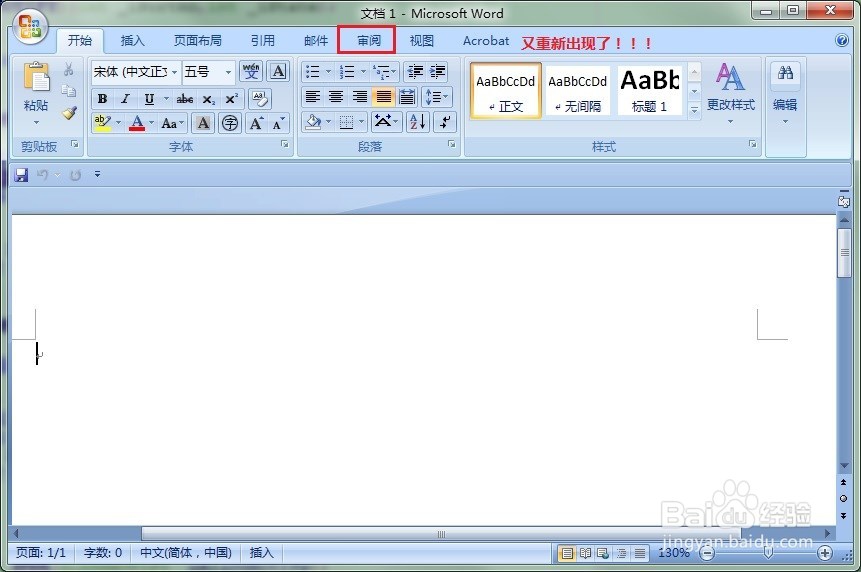The image size is (861, 572).
Task: Switch to the 插入 tab
Action: pyautogui.click(x=132, y=41)
